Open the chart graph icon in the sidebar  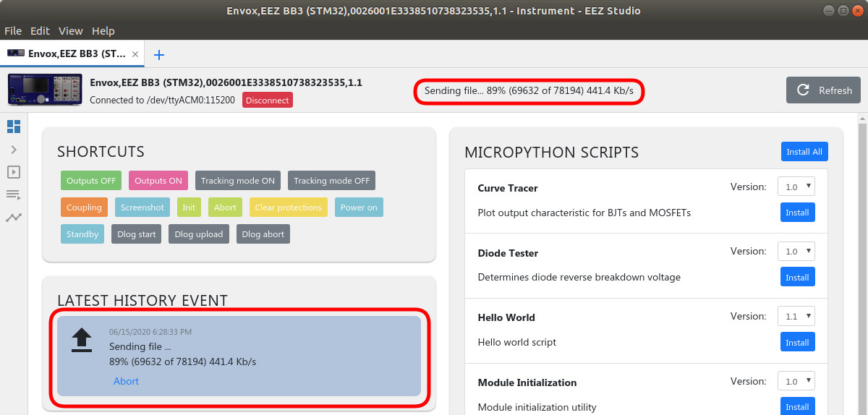[x=14, y=217]
